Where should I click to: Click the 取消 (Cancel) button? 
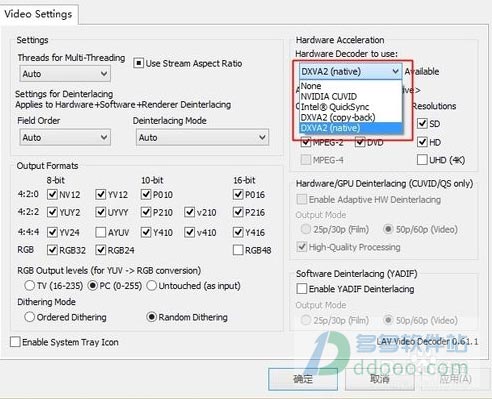(379, 379)
